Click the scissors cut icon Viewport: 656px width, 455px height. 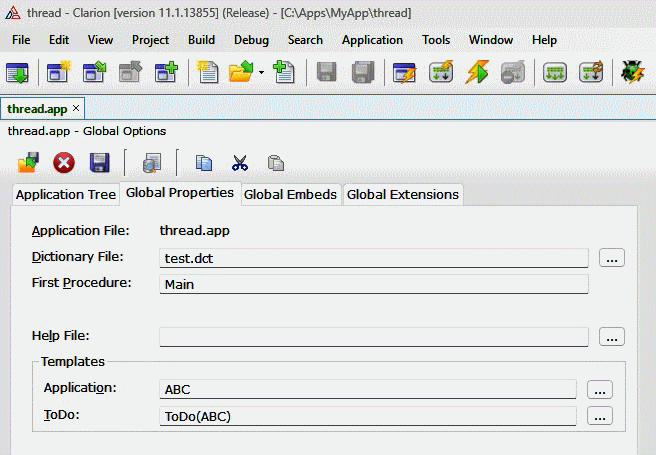pos(240,163)
